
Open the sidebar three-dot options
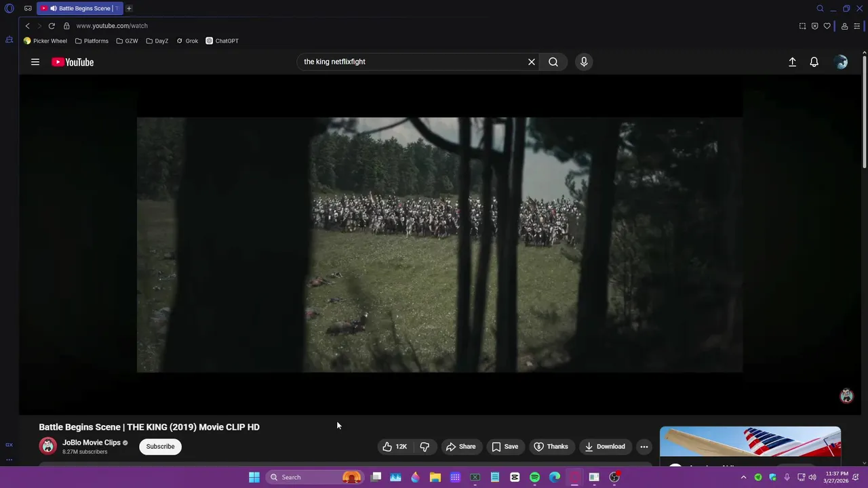coord(9,459)
